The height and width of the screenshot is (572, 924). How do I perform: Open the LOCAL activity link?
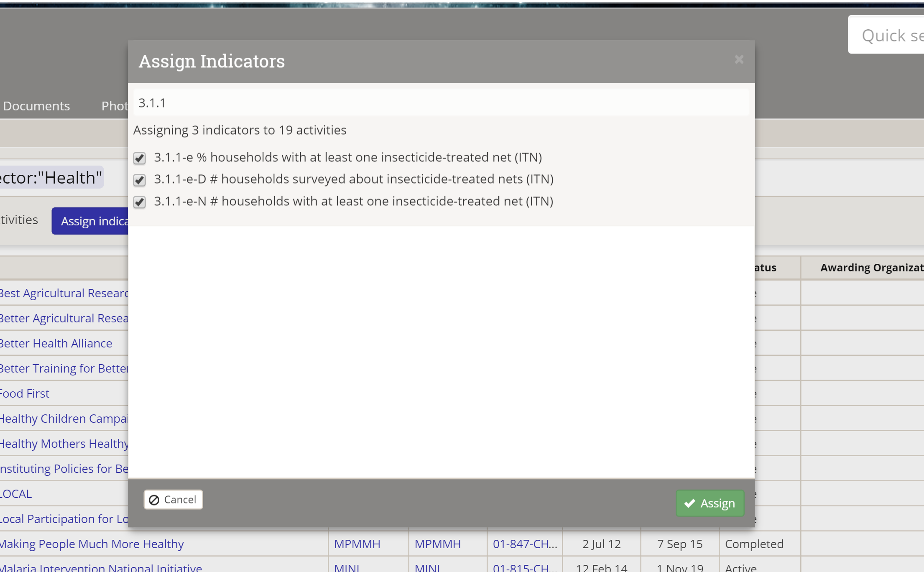16,494
